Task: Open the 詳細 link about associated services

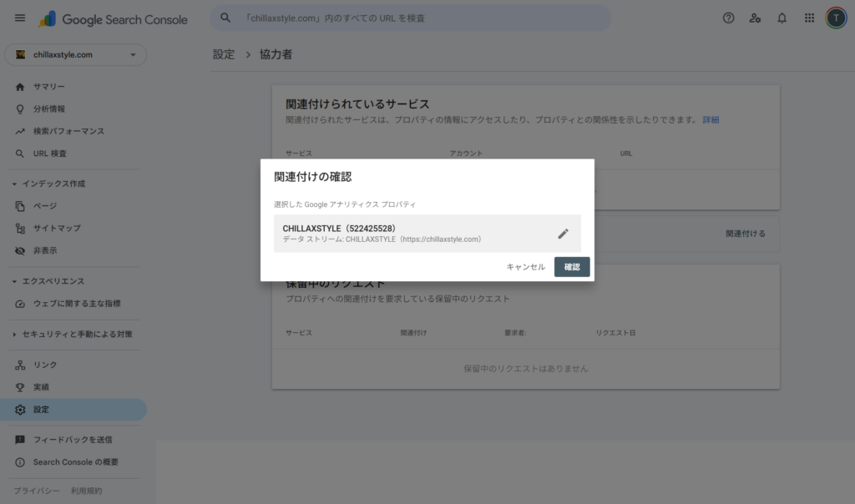Action: [709, 119]
